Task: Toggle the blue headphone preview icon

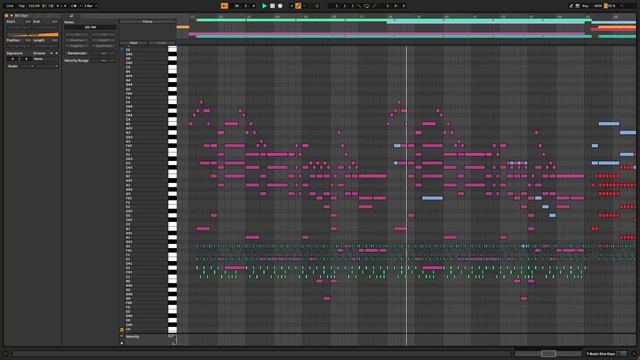Action: 122,49
